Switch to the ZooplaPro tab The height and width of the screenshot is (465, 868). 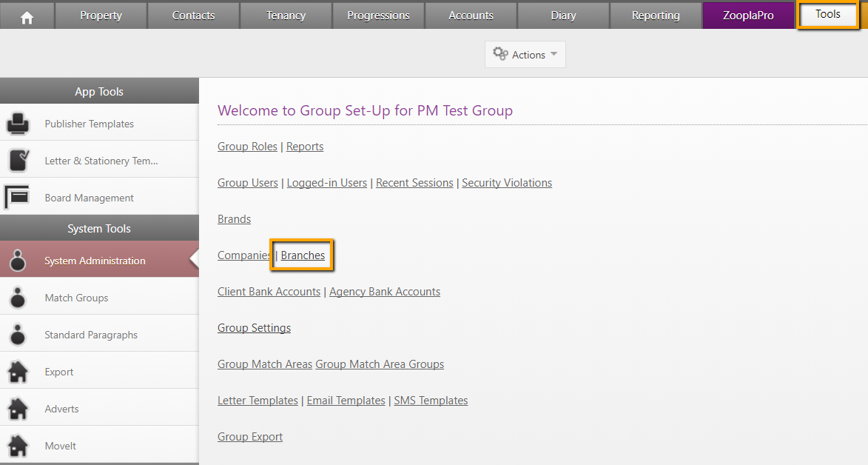click(x=748, y=16)
